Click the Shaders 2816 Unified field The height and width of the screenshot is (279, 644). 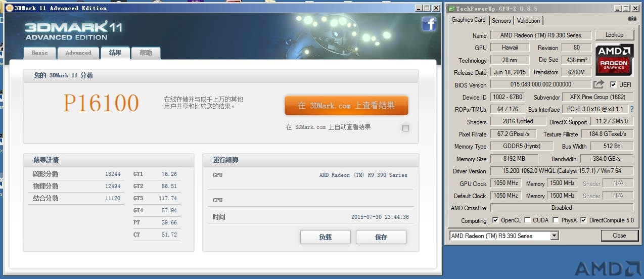tap(518, 121)
